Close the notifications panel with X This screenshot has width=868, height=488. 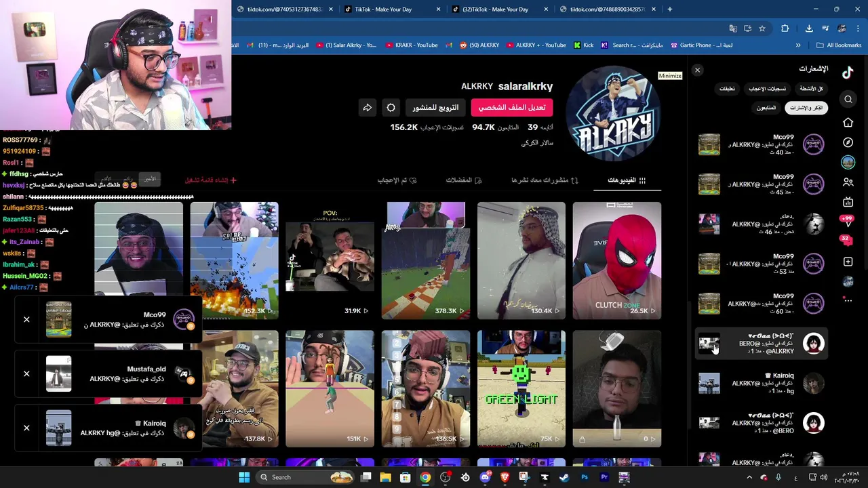pyautogui.click(x=697, y=70)
